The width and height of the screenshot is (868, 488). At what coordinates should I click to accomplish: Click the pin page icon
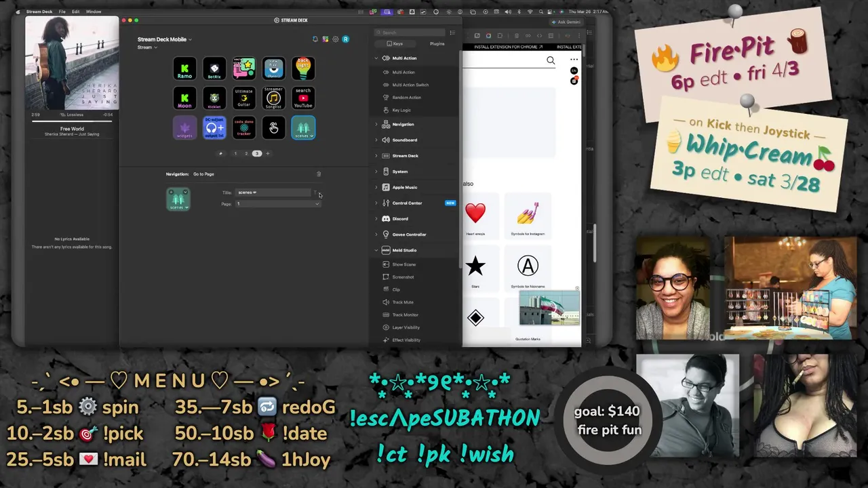coord(220,154)
